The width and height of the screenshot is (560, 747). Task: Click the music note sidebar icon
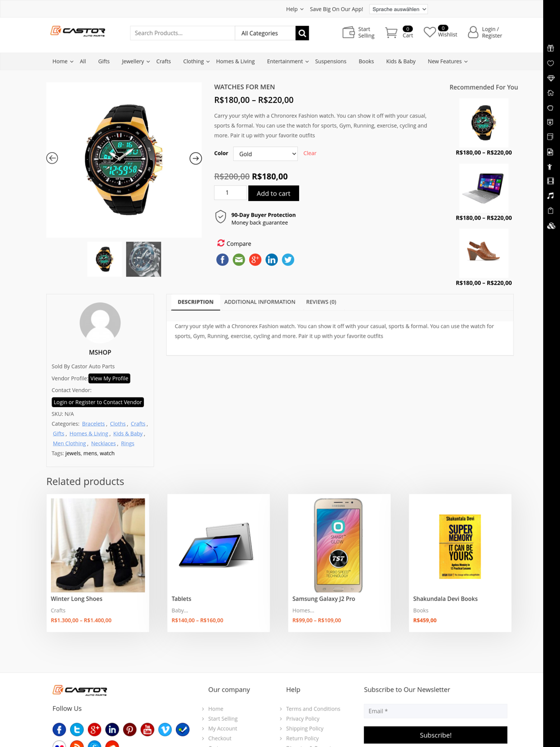tap(550, 196)
